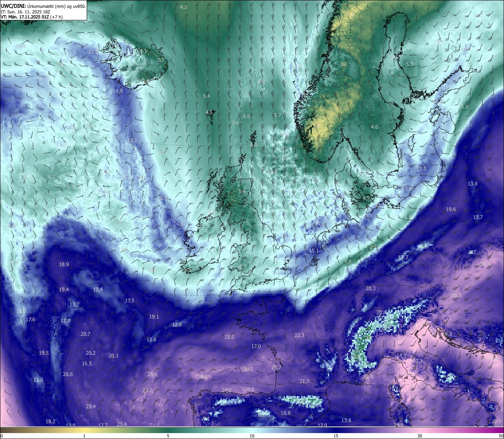Select the 25.6 value in Bay of Biscay

tap(152, 374)
